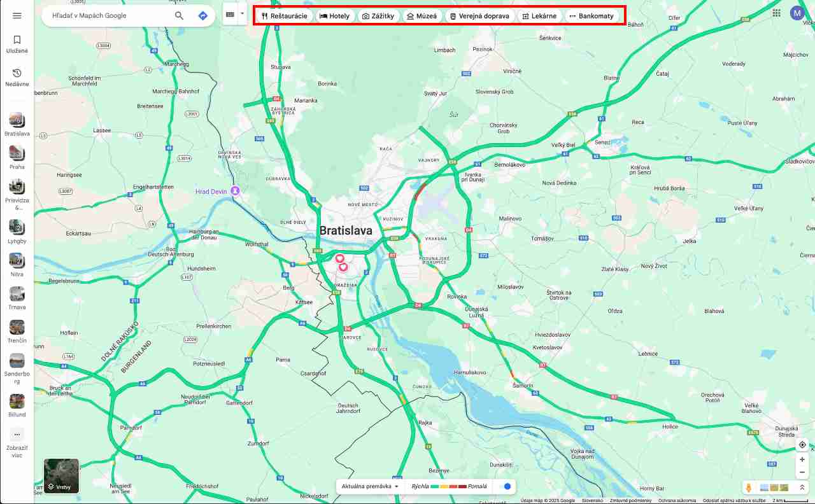Click the Ivanka pri Dunaji label
Screen dimensions: 815x504
point(472,178)
